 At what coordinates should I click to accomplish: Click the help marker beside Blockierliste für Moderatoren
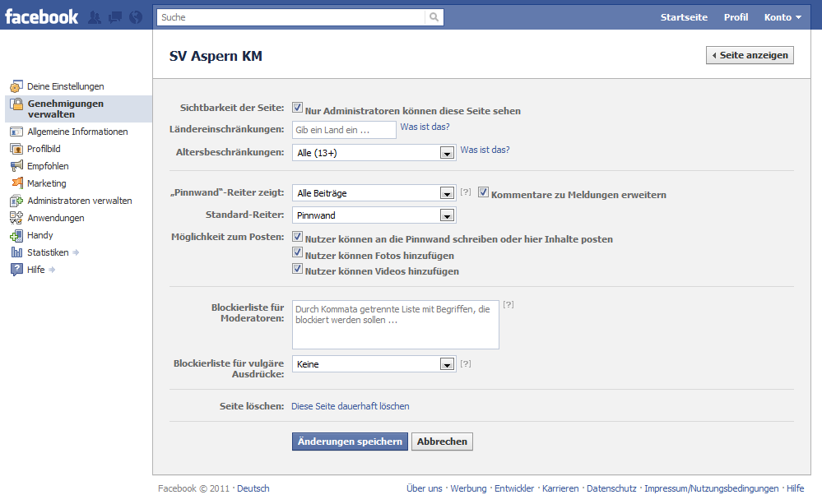click(509, 304)
